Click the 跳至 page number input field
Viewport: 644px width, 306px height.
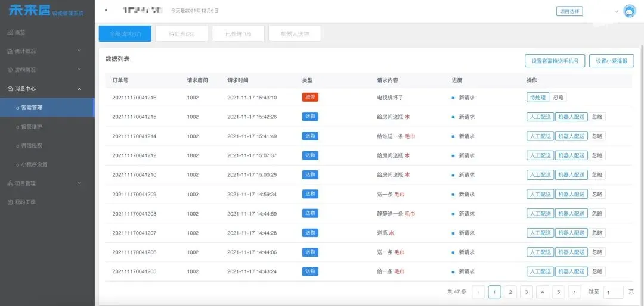(x=614, y=292)
